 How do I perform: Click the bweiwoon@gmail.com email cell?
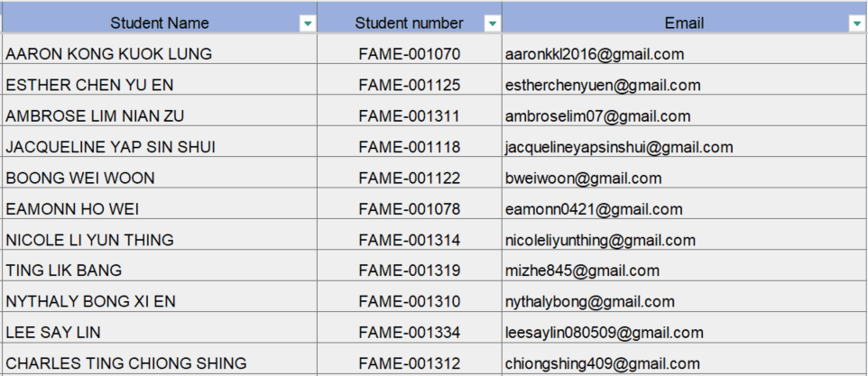(584, 179)
